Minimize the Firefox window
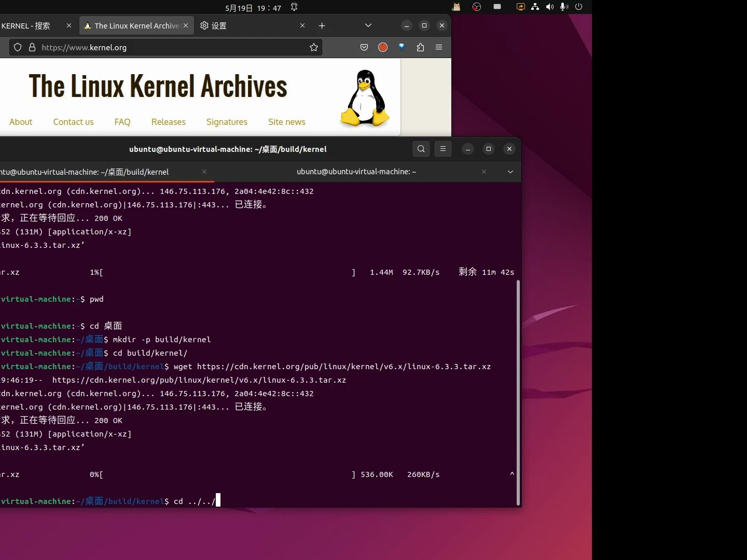Screen dimensions: 747x560 tap(407, 25)
